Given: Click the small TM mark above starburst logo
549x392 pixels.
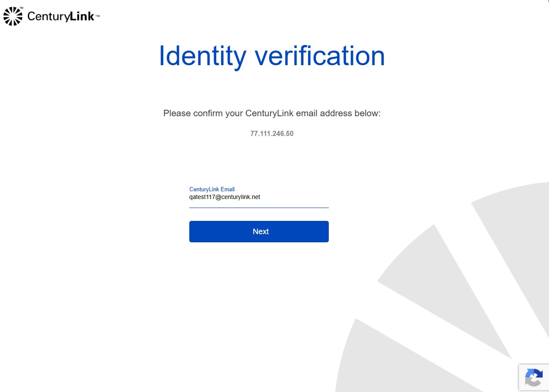Looking at the screenshot, I should (21, 8).
